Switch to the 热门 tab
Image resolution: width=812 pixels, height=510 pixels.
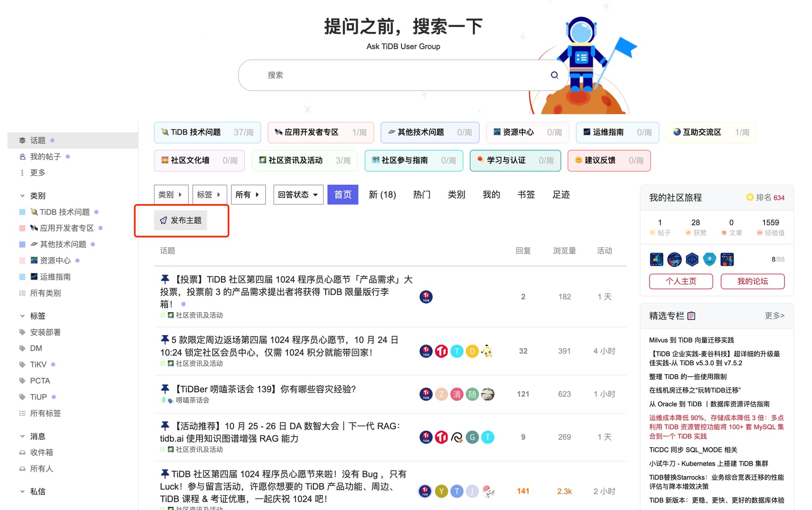[422, 195]
